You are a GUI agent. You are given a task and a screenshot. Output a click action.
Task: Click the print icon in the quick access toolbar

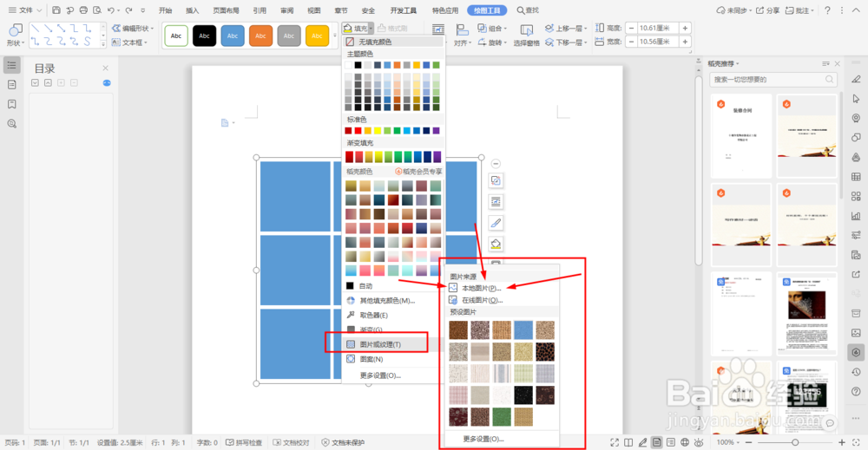tap(83, 10)
